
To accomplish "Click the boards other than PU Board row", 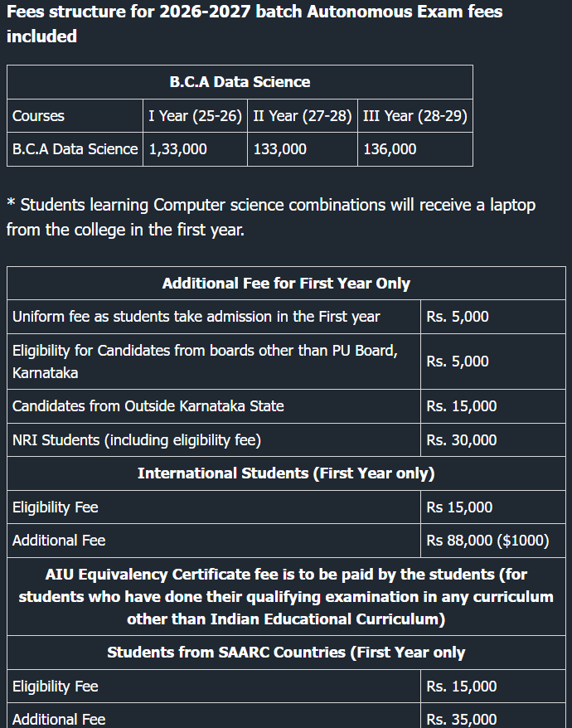I will pos(205,362).
